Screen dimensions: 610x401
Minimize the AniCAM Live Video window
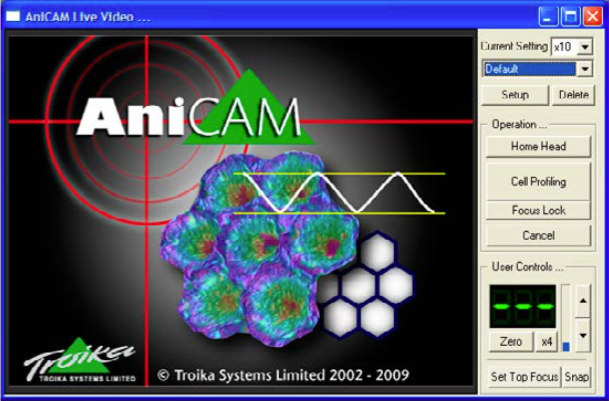coord(548,17)
